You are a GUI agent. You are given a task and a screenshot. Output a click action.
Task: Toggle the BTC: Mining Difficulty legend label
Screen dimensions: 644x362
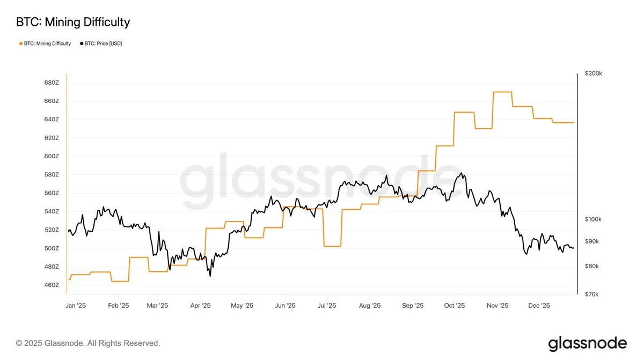tap(47, 43)
